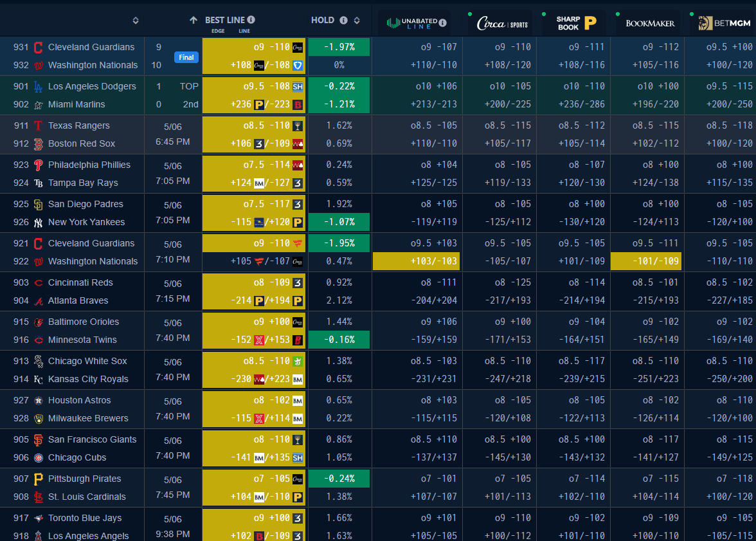Sort by Best Line using the up arrow

tap(194, 20)
